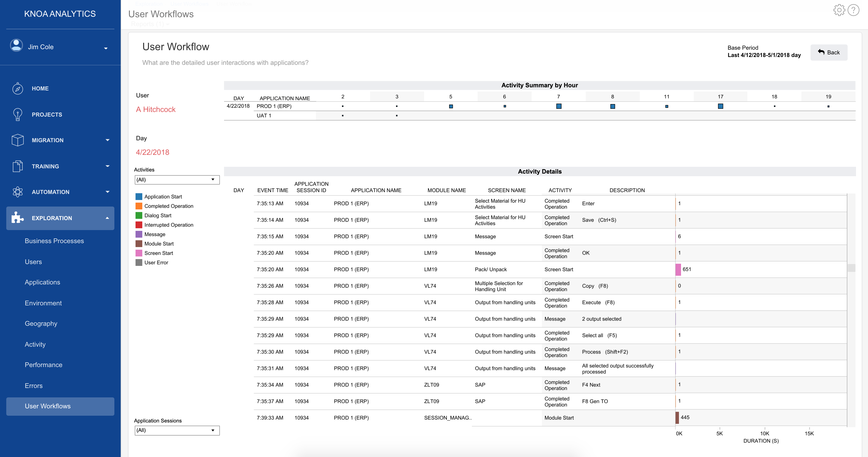Click the hour 7 activity square for PROD 1
Viewport: 868px width, 457px height.
coord(559,106)
